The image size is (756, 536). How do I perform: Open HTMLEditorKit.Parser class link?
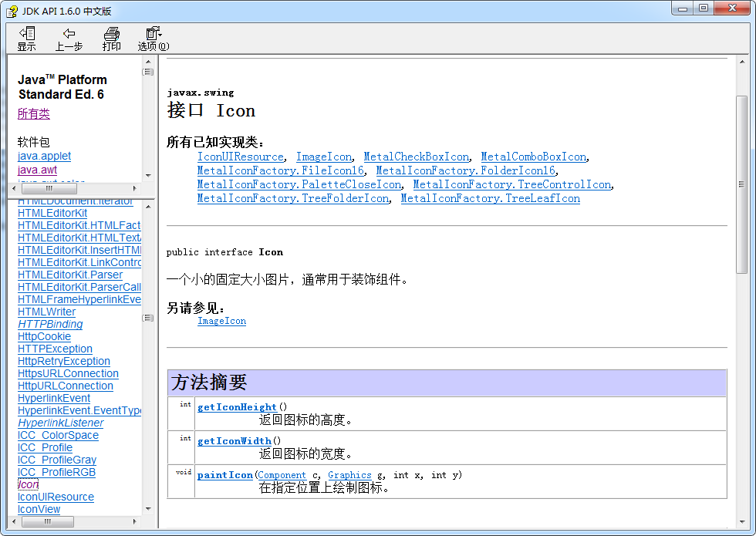pyautogui.click(x=70, y=275)
